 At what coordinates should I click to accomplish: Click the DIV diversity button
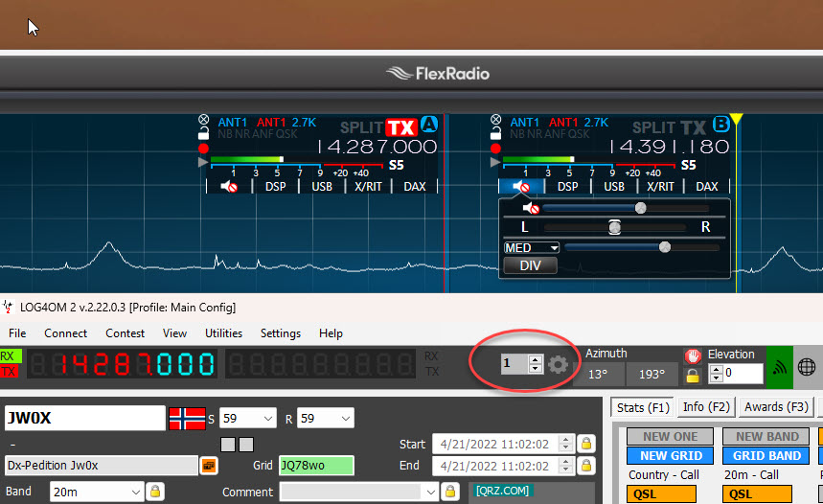[x=530, y=265]
